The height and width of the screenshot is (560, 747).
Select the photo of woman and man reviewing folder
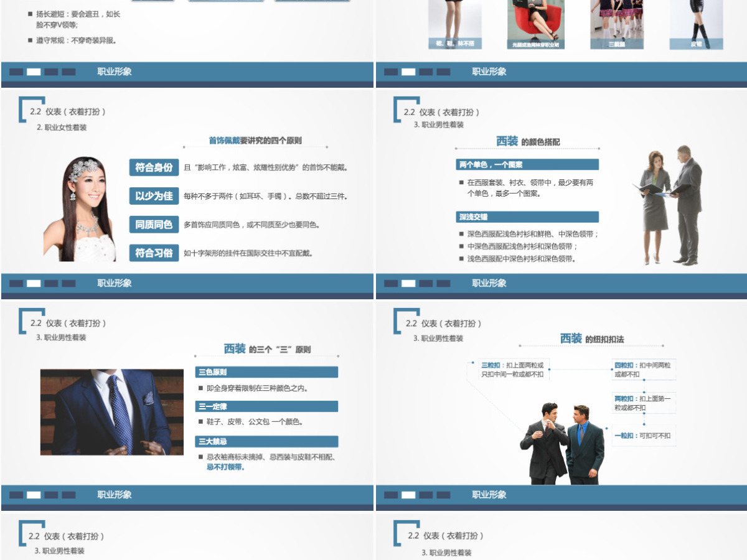[668, 205]
